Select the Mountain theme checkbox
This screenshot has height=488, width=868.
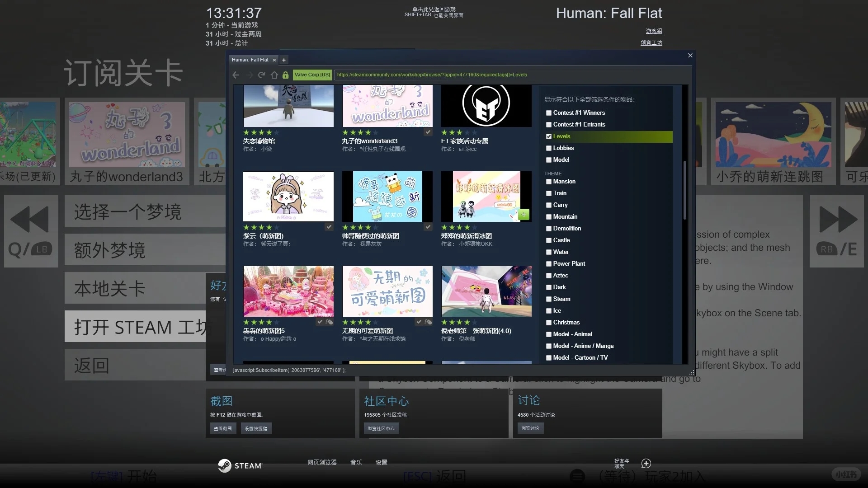[x=549, y=217]
